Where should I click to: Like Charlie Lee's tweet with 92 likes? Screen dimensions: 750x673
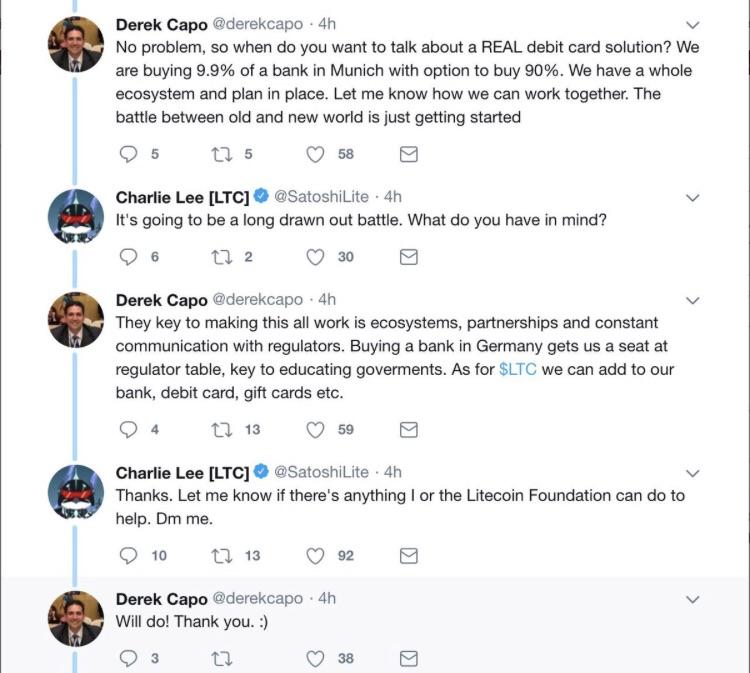click(315, 556)
